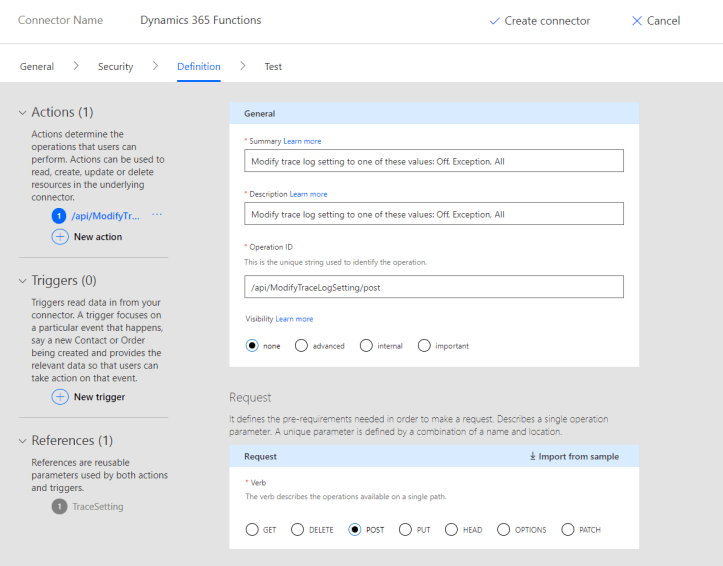The width and height of the screenshot is (723, 566).
Task: Select the advanced visibility option
Action: [301, 345]
